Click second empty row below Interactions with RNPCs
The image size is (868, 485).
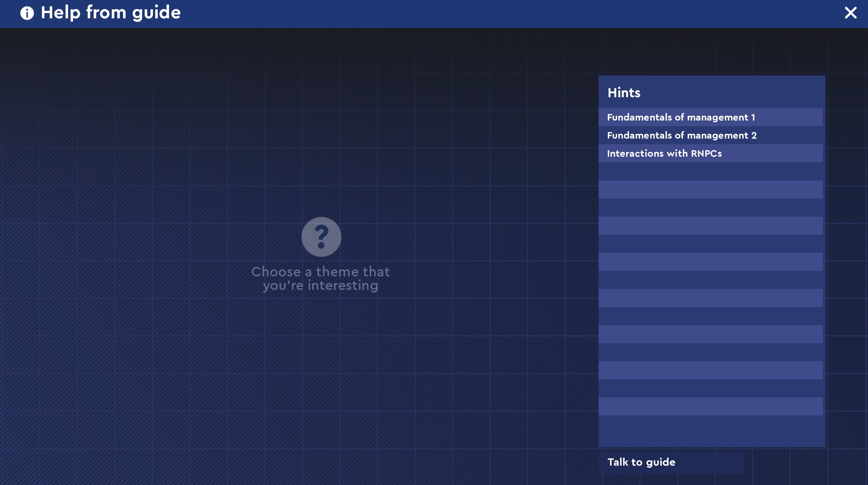click(710, 189)
